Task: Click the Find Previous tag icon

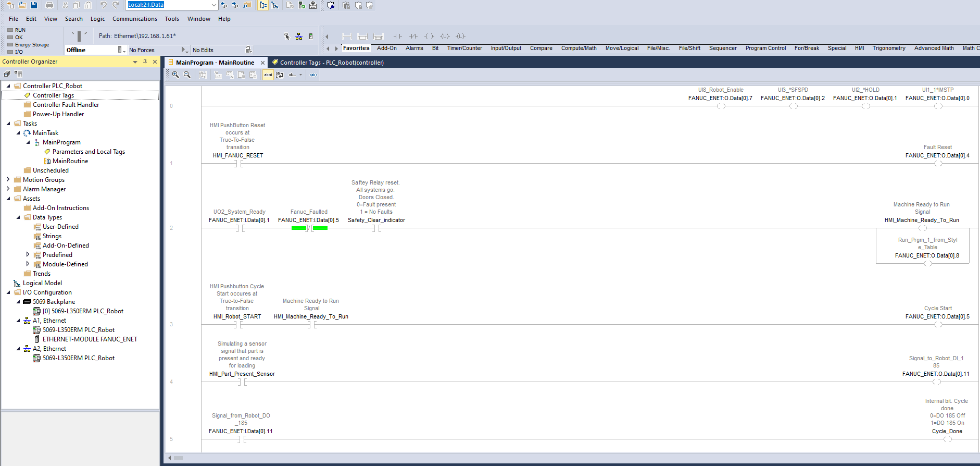Action: [224, 5]
